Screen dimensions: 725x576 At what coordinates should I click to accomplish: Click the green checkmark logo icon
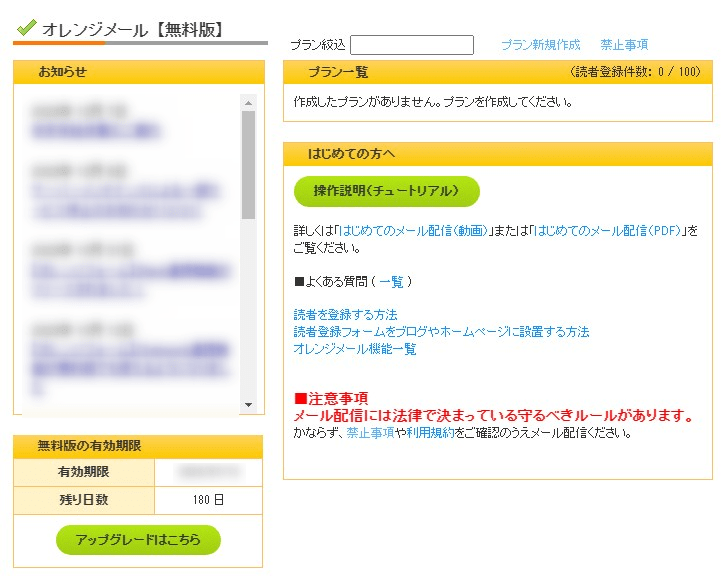tap(26, 28)
